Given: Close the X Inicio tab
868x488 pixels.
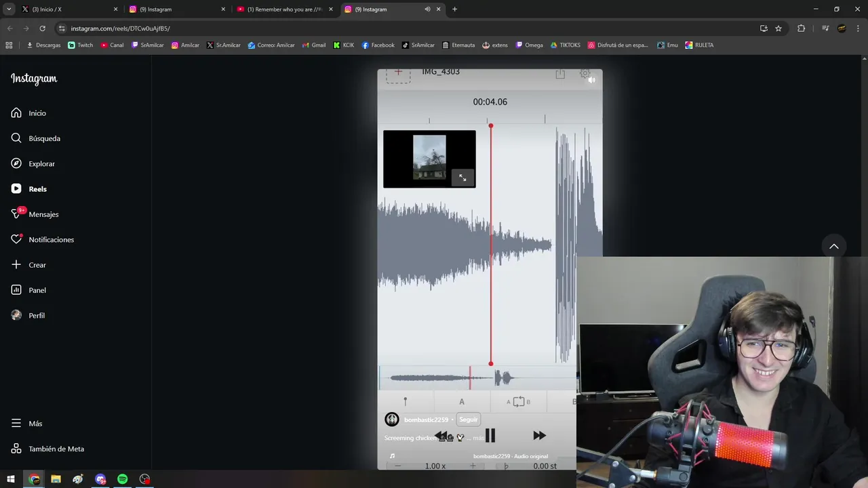Looking at the screenshot, I should [115, 9].
